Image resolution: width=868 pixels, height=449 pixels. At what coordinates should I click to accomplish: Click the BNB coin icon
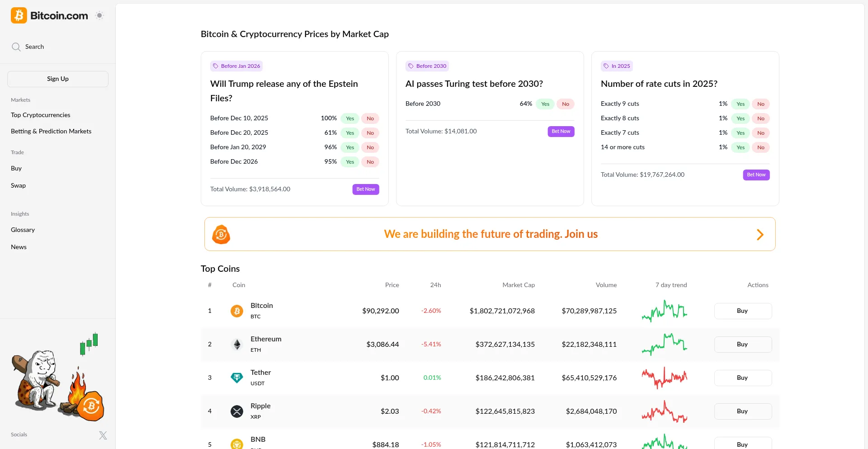click(237, 444)
